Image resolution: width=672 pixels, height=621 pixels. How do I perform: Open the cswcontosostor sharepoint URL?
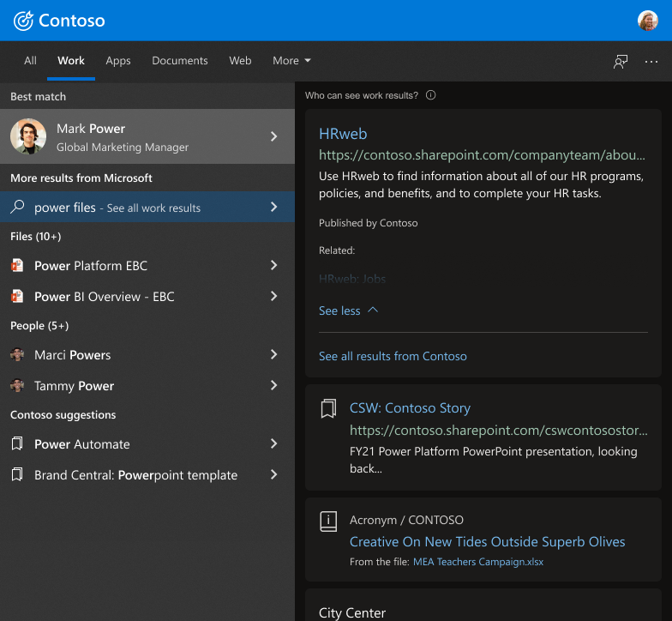pos(499,431)
